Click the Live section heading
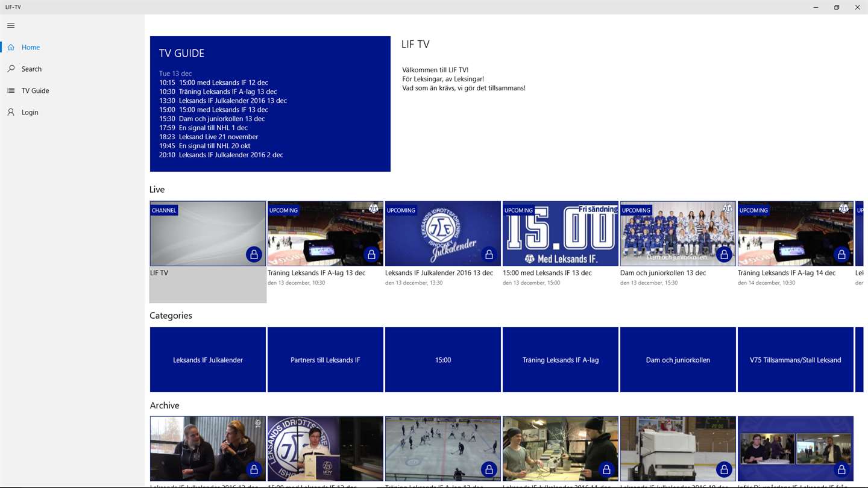The image size is (868, 488). click(157, 189)
